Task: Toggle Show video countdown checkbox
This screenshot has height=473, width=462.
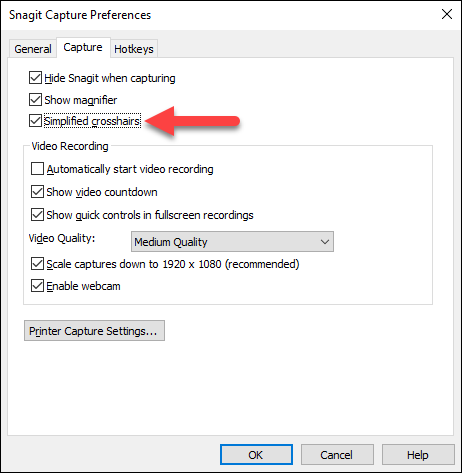Action: [x=37, y=192]
